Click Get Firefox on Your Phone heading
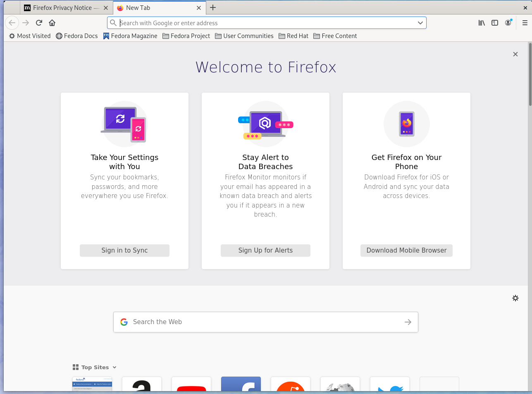This screenshot has width=532, height=394. click(407, 162)
